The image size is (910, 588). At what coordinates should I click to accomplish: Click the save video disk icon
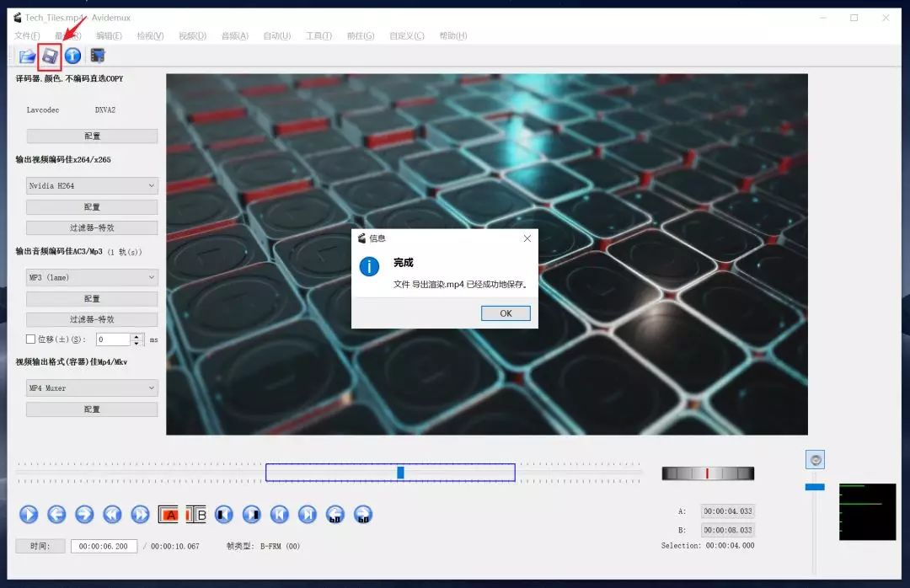tap(50, 56)
